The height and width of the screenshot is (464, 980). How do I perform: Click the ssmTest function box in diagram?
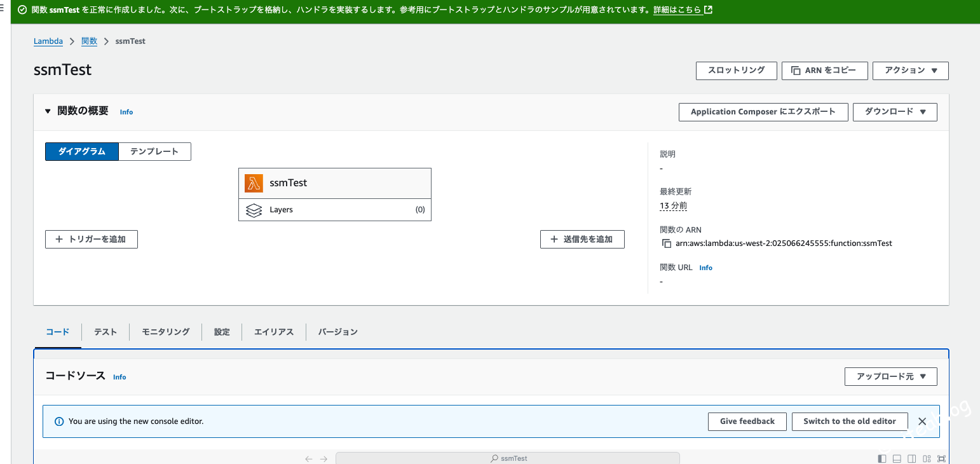click(335, 183)
